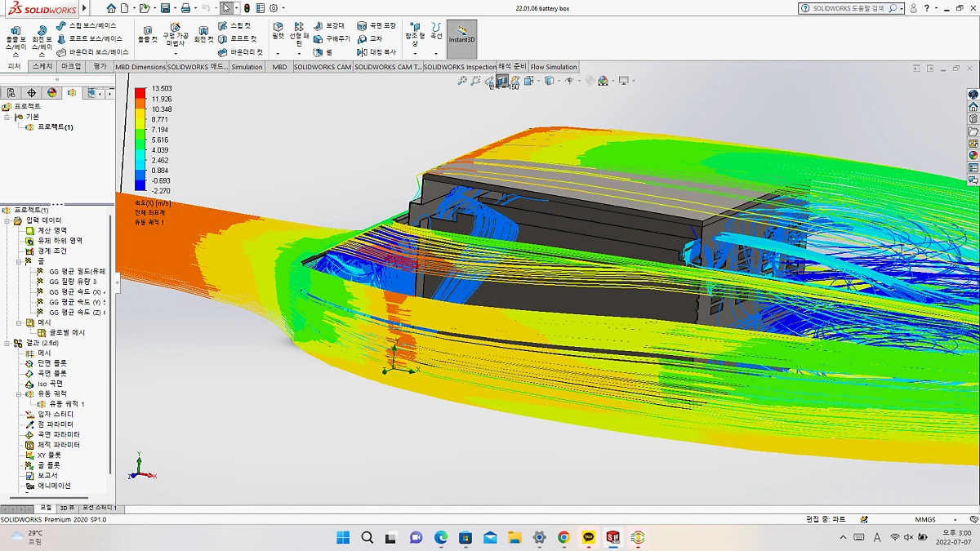Viewport: 980px width, 551px height.
Task: Toggle the section view icon in view toolbar
Action: tap(502, 81)
